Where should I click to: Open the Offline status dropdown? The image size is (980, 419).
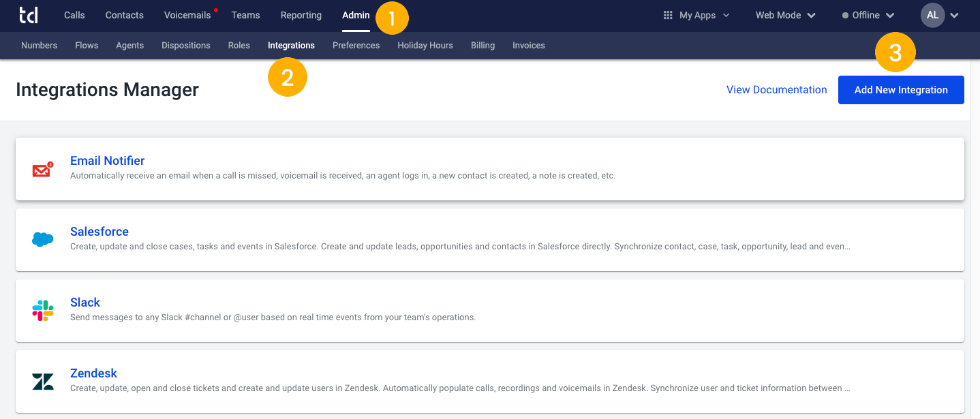pyautogui.click(x=868, y=15)
